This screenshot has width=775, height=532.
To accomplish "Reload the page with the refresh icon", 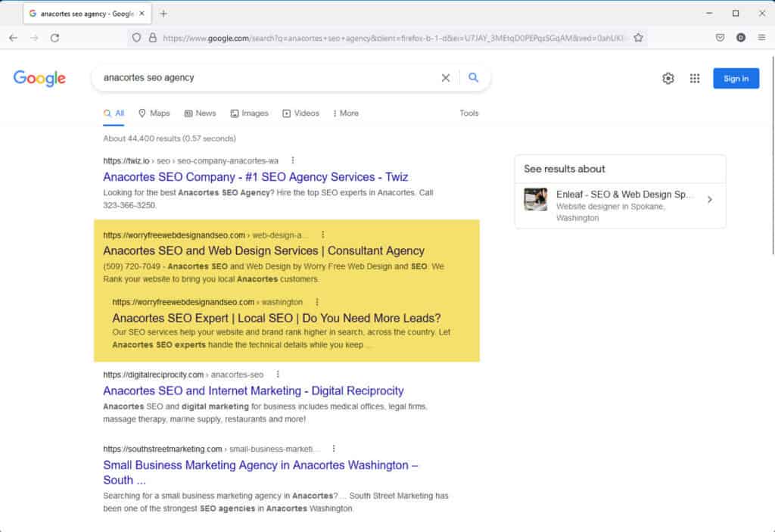I will (54, 38).
